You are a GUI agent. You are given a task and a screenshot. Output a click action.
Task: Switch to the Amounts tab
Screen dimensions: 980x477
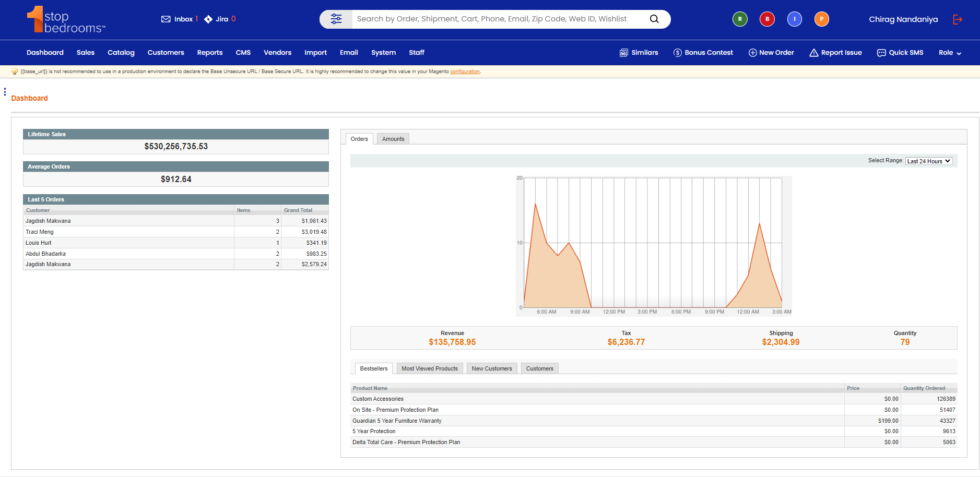(x=393, y=139)
